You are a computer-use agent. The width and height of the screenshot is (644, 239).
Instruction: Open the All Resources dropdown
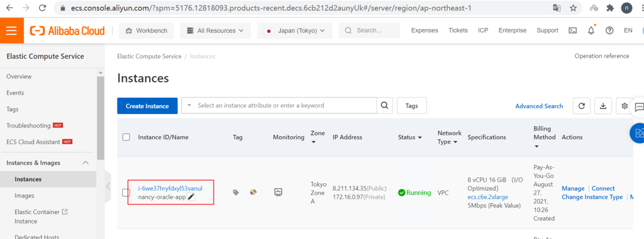tap(215, 31)
